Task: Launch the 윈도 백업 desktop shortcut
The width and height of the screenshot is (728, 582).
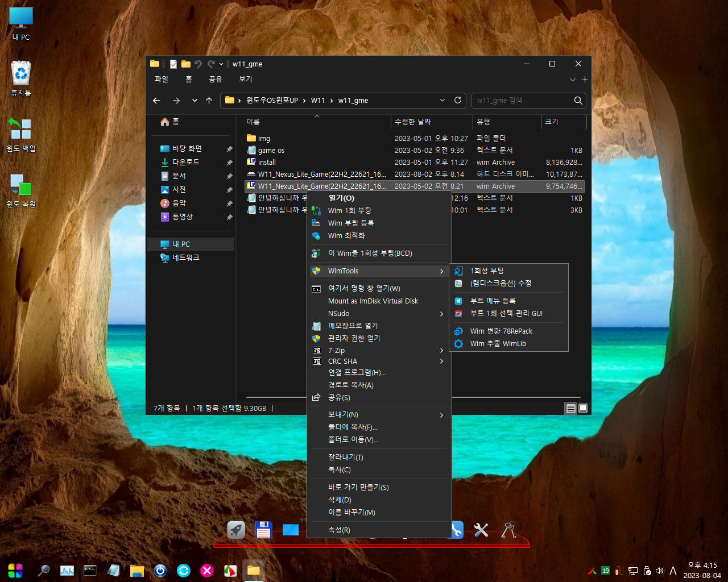Action: coord(21,135)
